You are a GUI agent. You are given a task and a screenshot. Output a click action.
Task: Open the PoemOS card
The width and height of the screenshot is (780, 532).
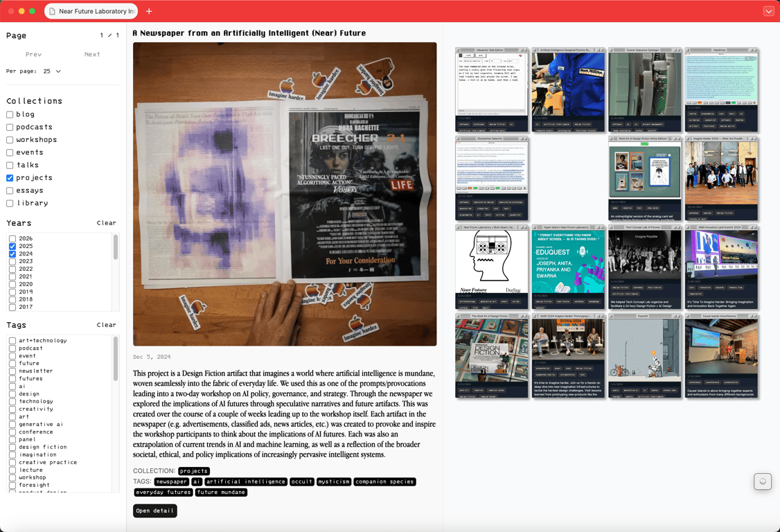pyautogui.click(x=645, y=355)
